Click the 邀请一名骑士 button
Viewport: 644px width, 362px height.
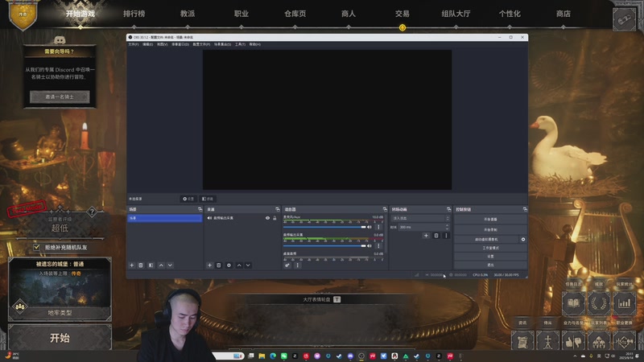tap(60, 97)
